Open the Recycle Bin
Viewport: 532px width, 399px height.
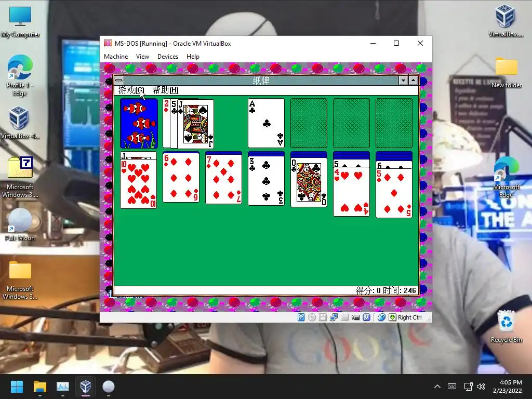click(x=506, y=326)
